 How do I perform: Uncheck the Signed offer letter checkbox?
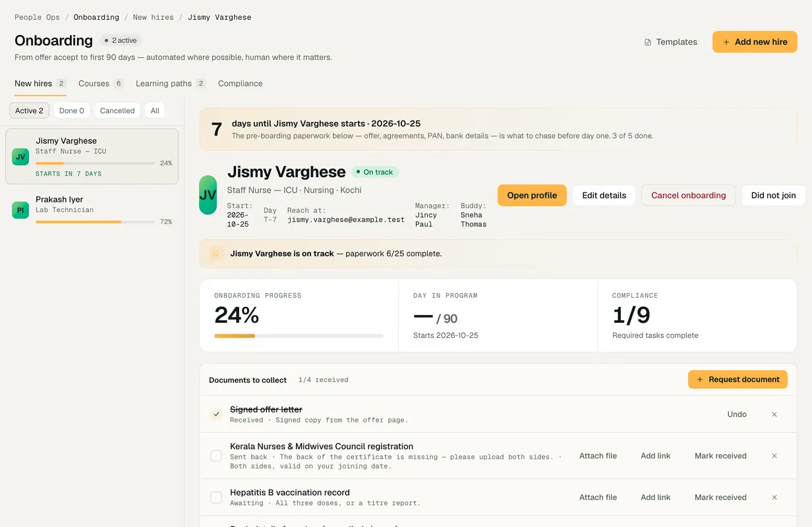216,414
